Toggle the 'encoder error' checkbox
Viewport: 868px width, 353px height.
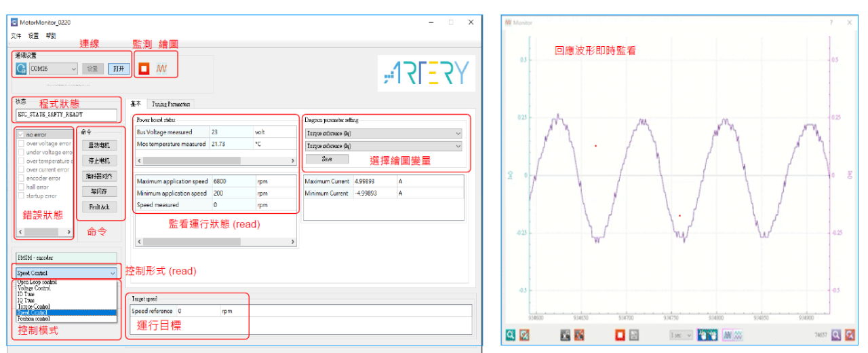coord(20,179)
